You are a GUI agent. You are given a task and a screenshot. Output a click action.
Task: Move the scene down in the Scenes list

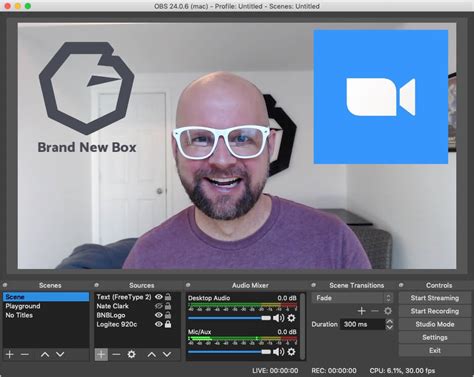click(x=60, y=354)
